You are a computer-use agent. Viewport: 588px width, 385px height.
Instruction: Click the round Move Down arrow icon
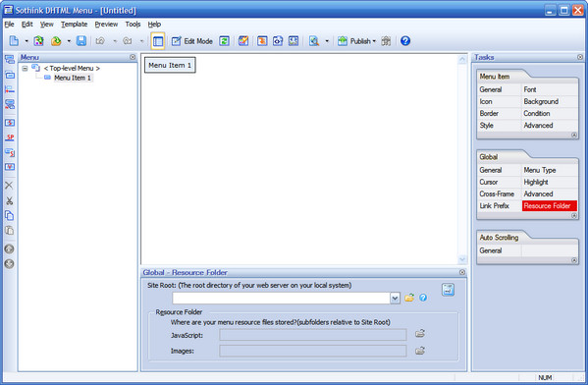click(x=9, y=264)
